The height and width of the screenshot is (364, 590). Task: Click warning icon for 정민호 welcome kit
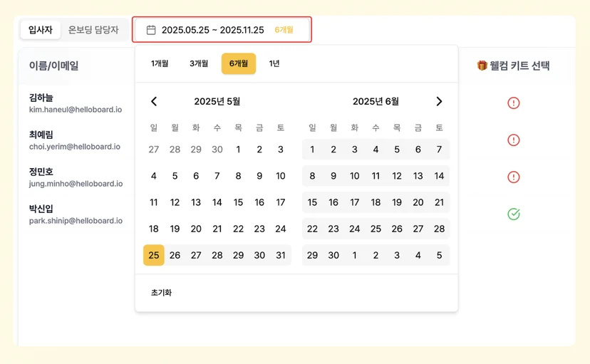514,177
